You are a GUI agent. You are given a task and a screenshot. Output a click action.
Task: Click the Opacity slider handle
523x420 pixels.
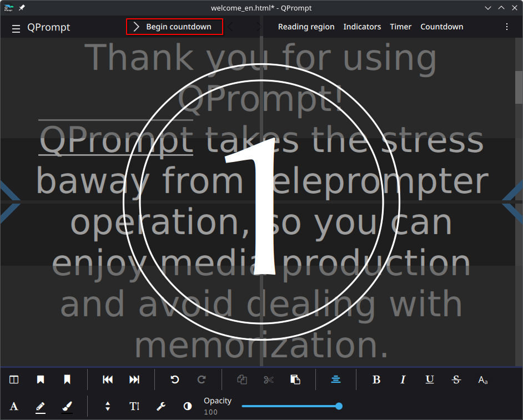[x=339, y=406]
